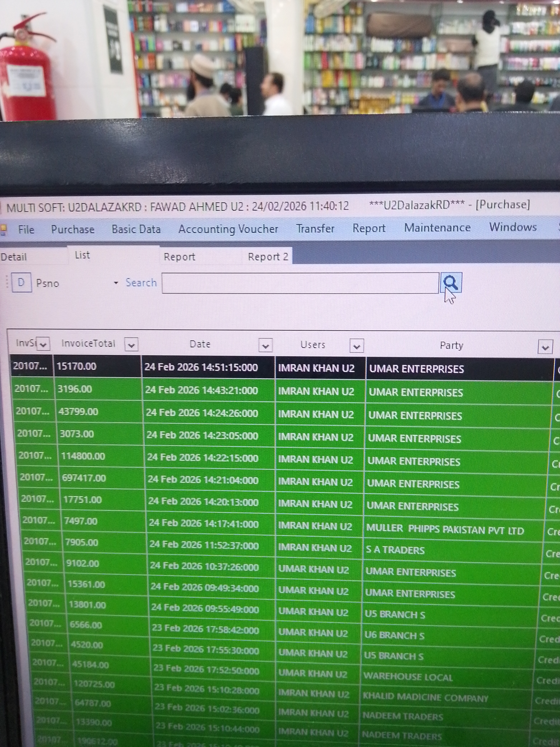The image size is (560, 747).
Task: Open the Basic Data menu
Action: (136, 229)
